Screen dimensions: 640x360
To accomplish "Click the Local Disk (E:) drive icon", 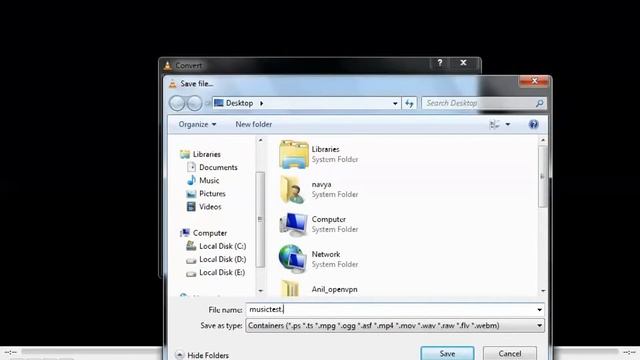I will pos(191,273).
